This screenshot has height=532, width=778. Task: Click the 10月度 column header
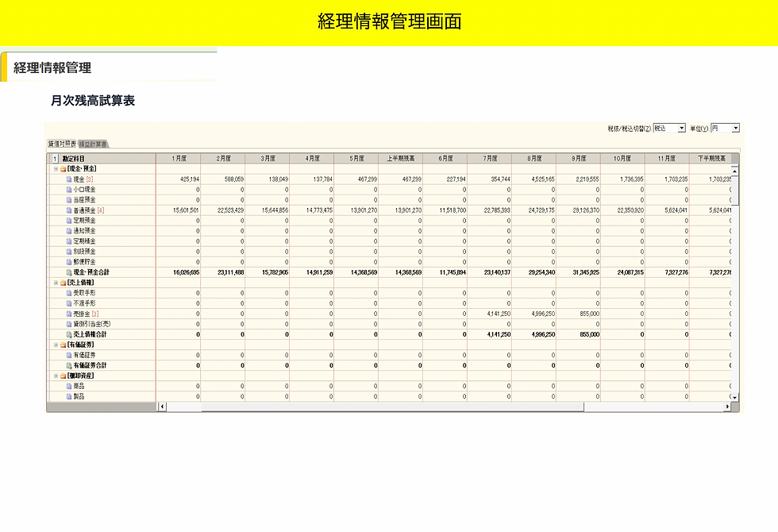click(x=622, y=159)
